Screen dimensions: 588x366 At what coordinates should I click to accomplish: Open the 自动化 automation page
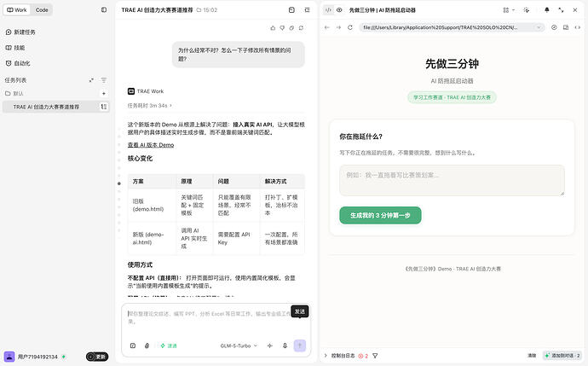coord(18,63)
